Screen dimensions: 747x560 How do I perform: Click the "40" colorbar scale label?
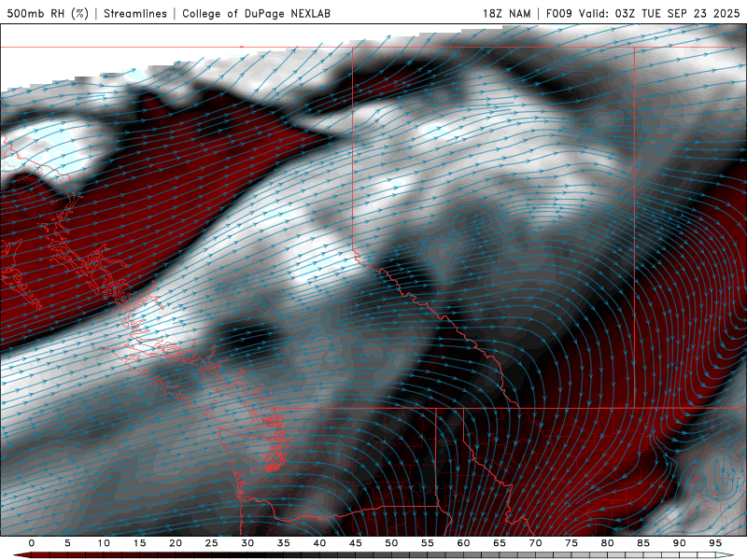[319, 543]
